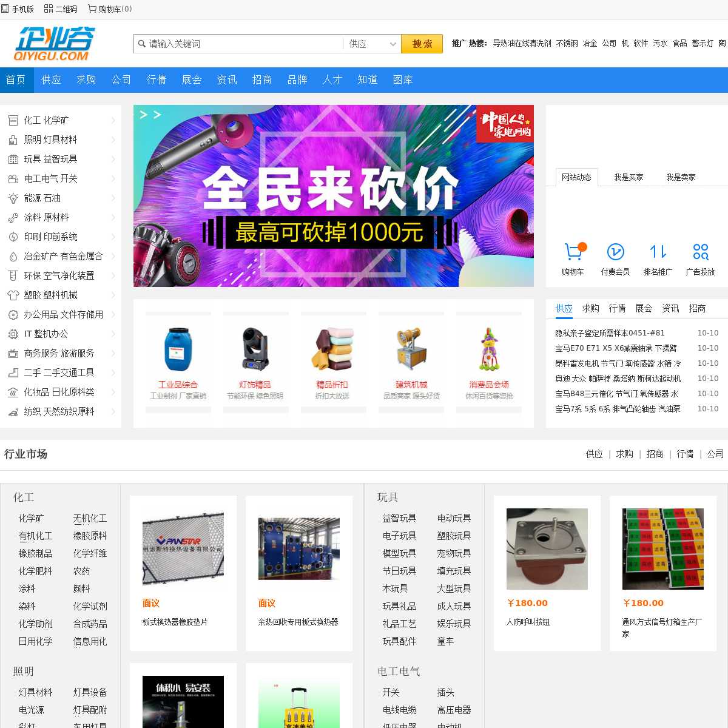The height and width of the screenshot is (728, 728).
Task: Open the 求购 nav menu item
Action: pos(86,79)
